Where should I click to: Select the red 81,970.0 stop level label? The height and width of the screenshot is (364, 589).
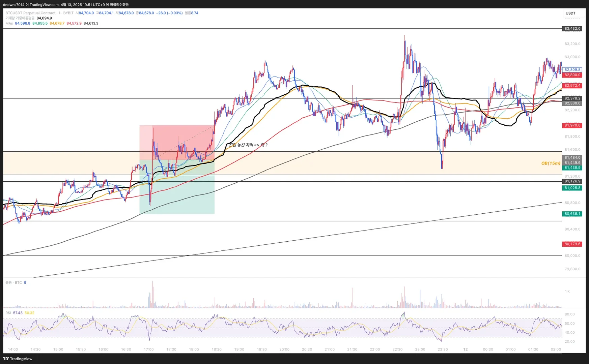coord(572,125)
